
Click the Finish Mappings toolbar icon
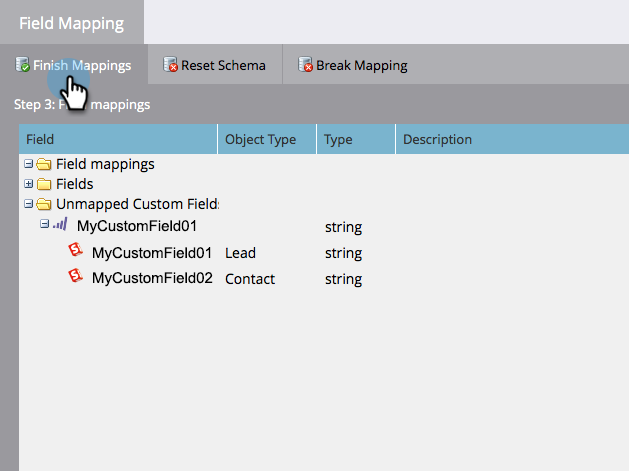[x=22, y=65]
